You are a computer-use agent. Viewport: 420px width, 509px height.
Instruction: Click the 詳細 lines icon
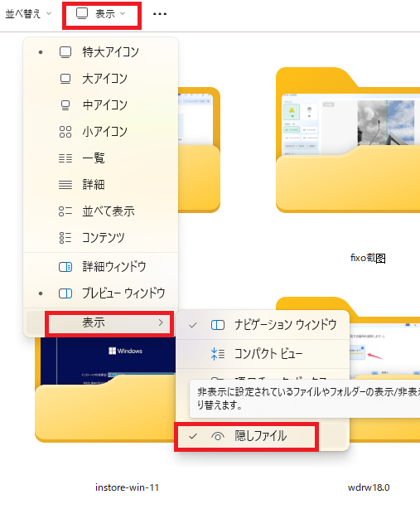click(65, 184)
